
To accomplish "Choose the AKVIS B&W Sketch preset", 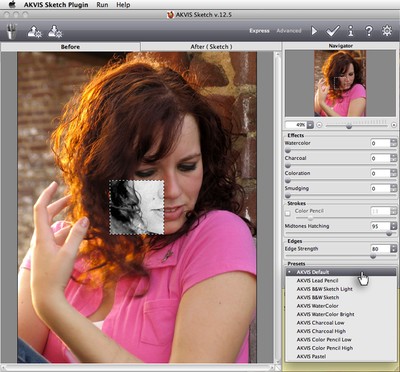I will click(x=341, y=297).
